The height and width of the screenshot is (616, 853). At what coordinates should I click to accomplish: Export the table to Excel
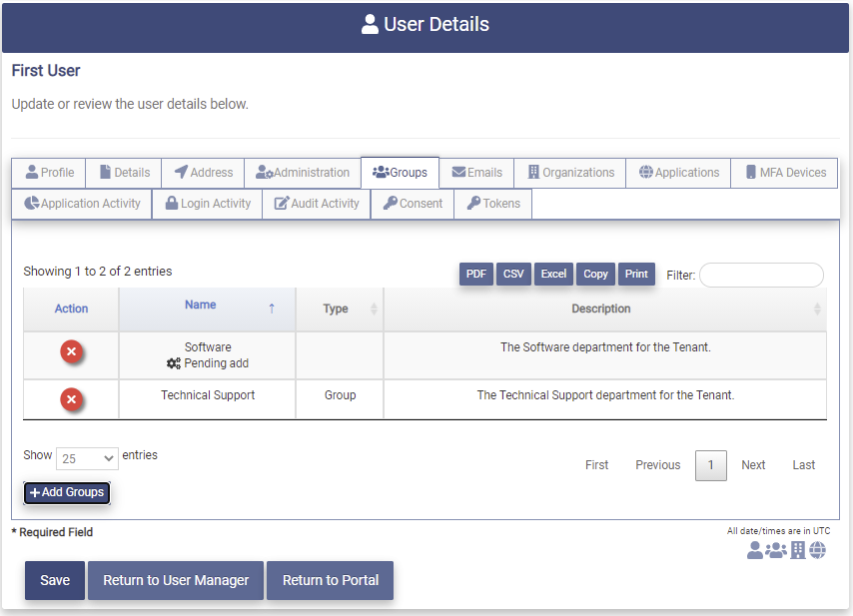pyautogui.click(x=553, y=274)
